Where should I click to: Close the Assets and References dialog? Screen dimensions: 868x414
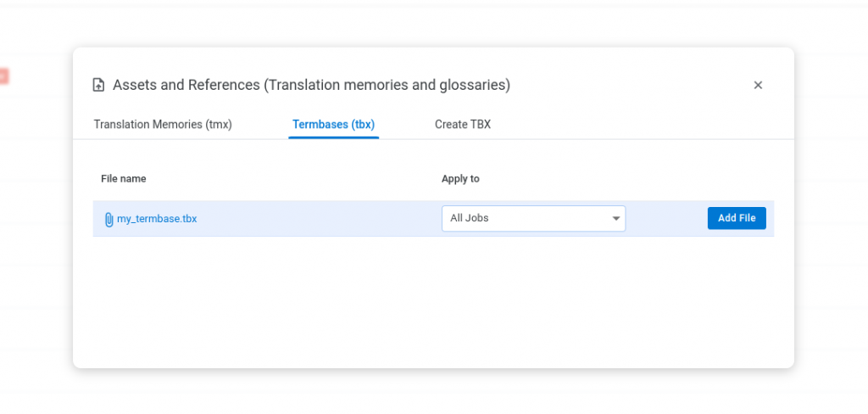pyautogui.click(x=758, y=85)
